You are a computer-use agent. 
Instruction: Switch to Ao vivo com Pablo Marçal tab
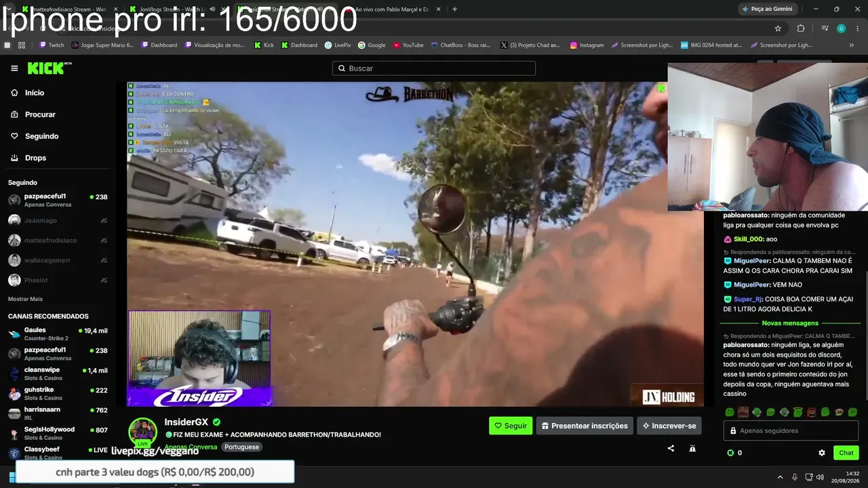click(x=392, y=9)
